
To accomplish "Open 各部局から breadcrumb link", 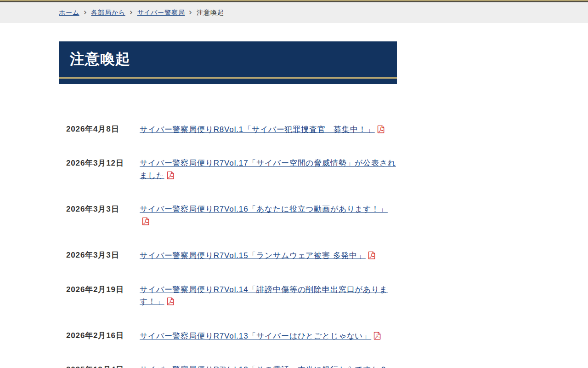I will pos(108,12).
